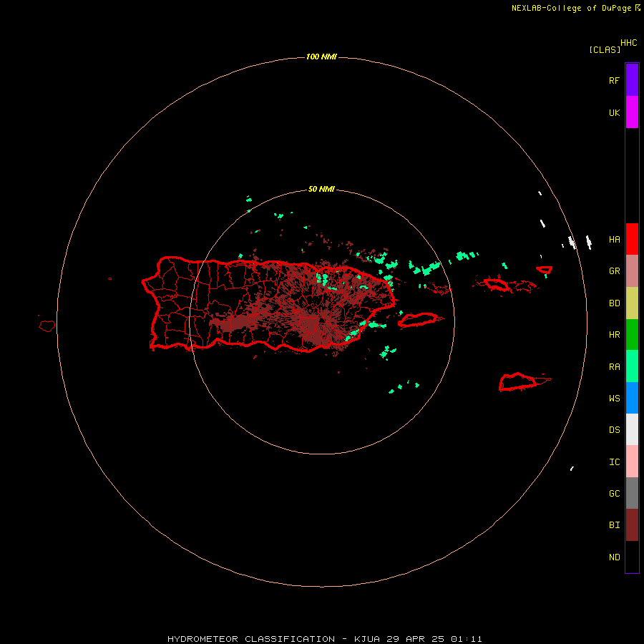This screenshot has height=644, width=644.
Task: Click the NEXLAB-College of DuPage credit text
Action: [x=571, y=8]
